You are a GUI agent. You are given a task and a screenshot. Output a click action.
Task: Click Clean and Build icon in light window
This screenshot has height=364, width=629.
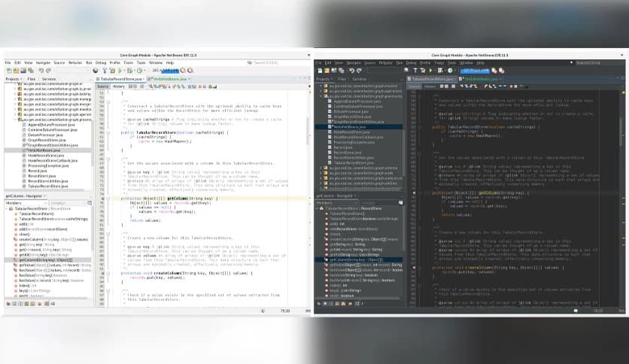point(112,71)
